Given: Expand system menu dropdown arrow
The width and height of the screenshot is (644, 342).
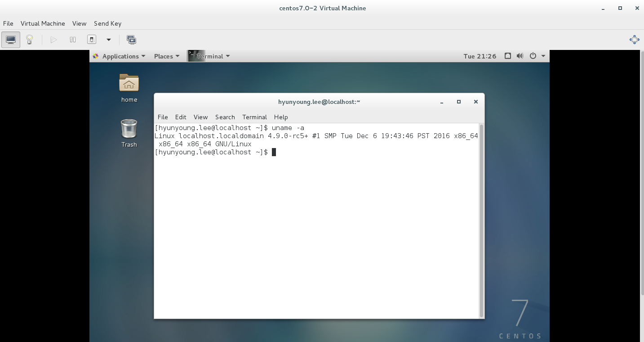Looking at the screenshot, I should point(543,56).
